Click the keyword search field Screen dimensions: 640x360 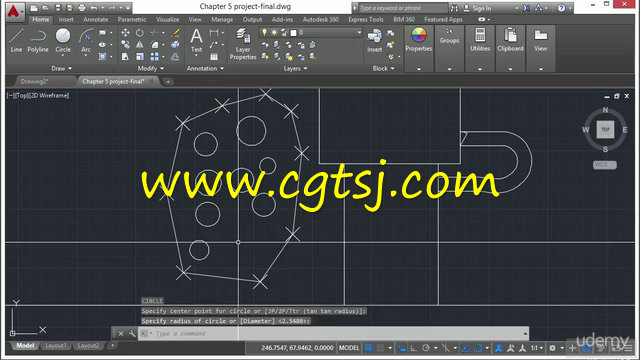[x=402, y=8]
